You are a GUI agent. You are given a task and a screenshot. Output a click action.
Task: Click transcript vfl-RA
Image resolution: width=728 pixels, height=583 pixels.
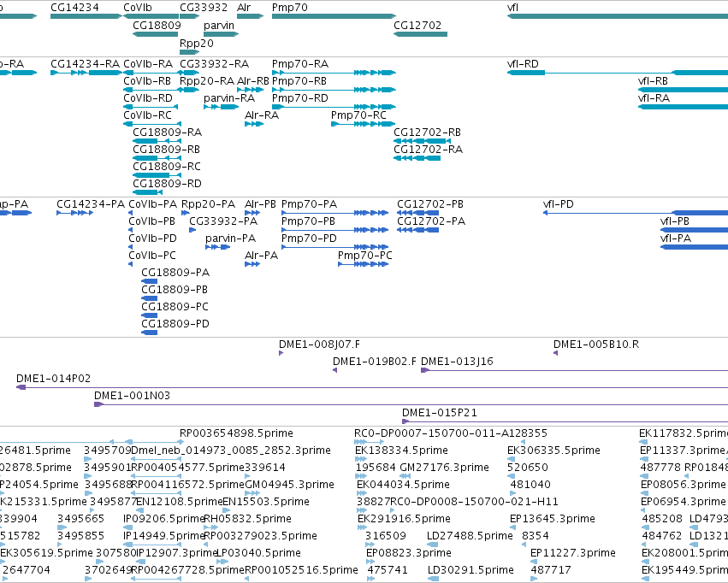pos(683,107)
